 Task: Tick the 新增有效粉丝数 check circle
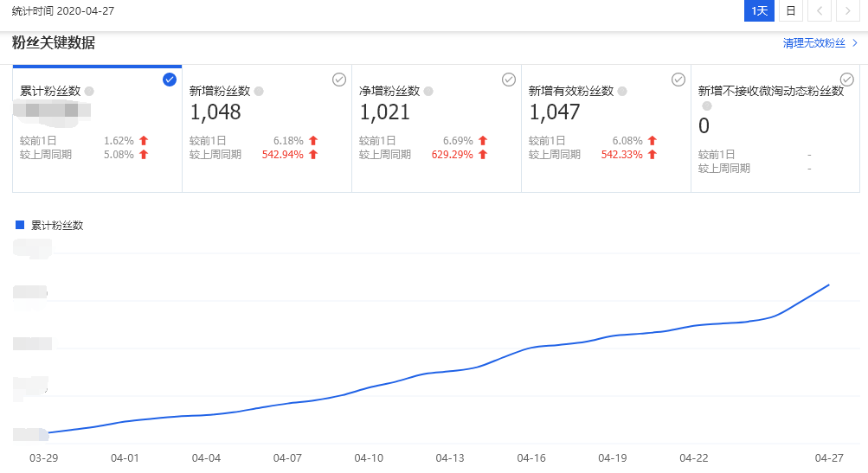coord(678,80)
